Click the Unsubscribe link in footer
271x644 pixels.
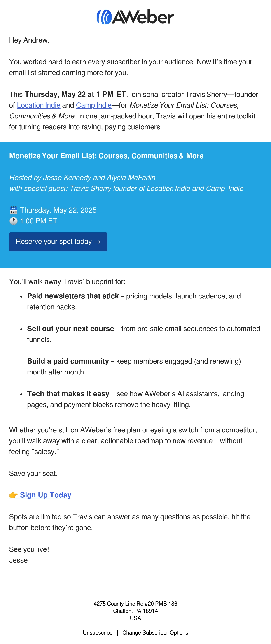(x=98, y=632)
